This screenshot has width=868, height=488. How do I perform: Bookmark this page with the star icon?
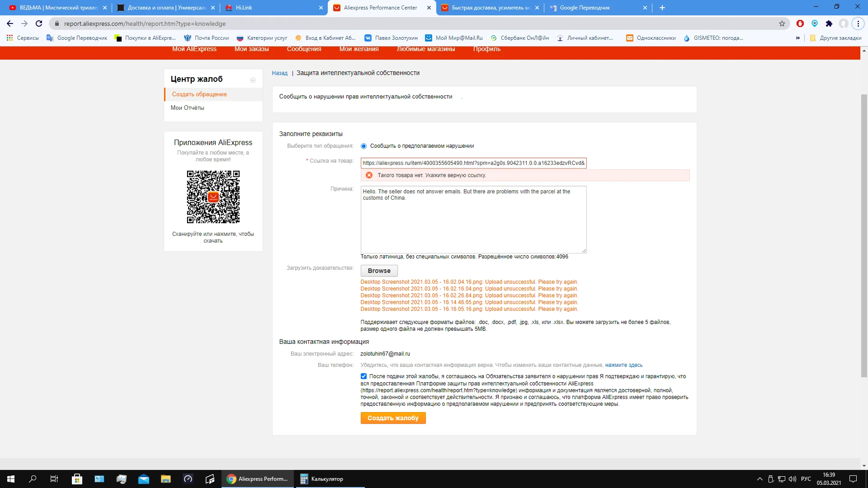782,23
